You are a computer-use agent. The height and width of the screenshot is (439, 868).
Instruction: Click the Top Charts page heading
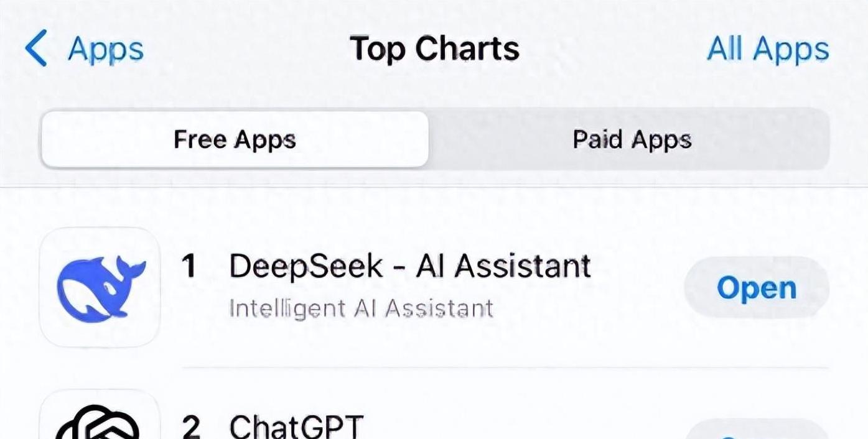pos(434,49)
